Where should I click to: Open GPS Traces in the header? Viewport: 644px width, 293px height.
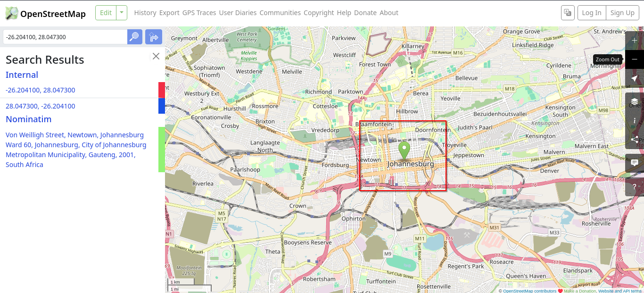point(199,13)
